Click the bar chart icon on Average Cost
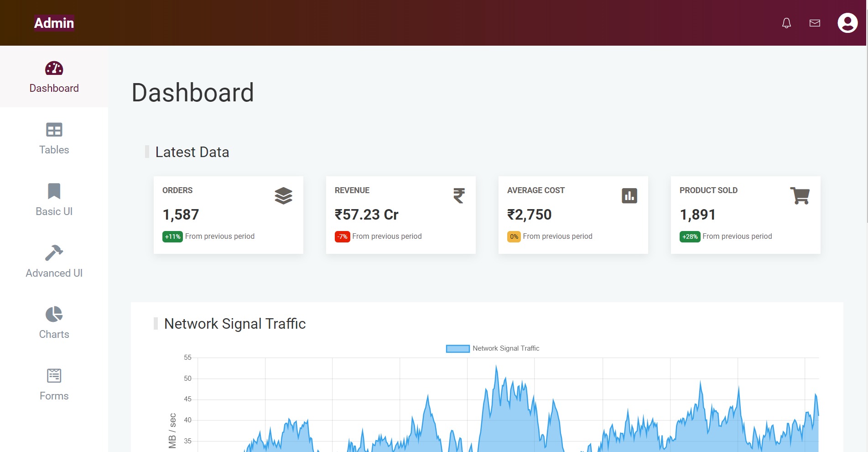 point(629,196)
